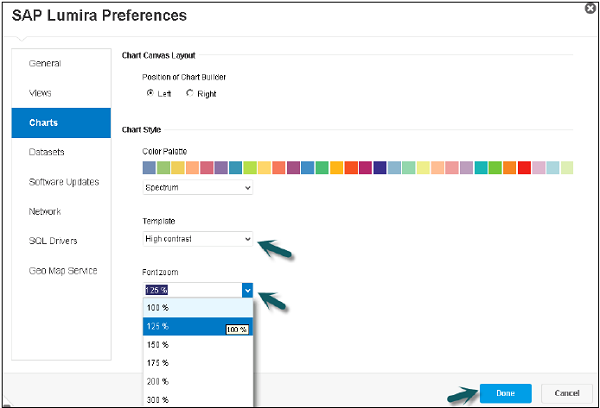Expand the High contrast Template dropdown
600x408 pixels.
[x=198, y=239]
